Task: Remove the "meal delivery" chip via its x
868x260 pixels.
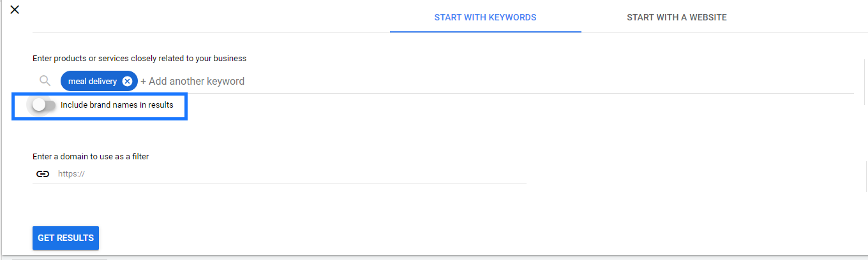Action: pyautogui.click(x=127, y=81)
